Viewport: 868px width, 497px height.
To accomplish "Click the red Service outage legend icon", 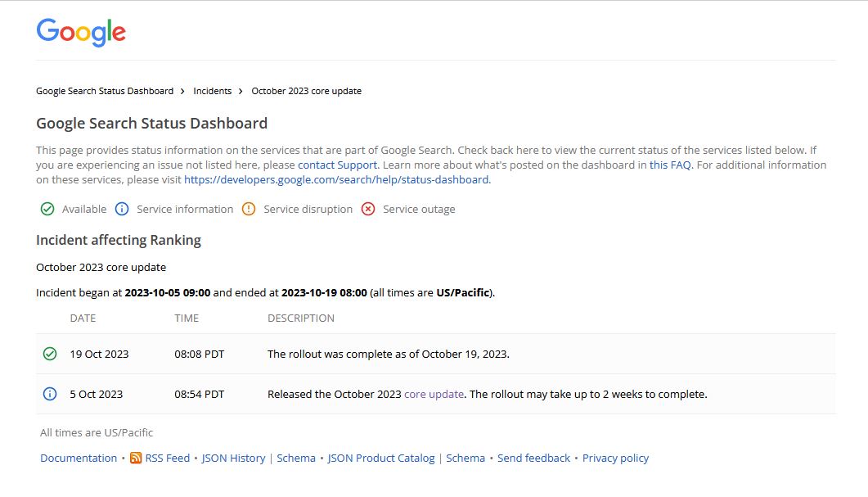I will pyautogui.click(x=368, y=209).
